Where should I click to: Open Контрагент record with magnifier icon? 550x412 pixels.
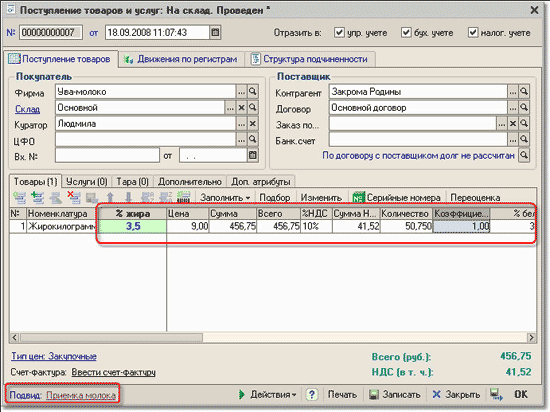coord(524,92)
